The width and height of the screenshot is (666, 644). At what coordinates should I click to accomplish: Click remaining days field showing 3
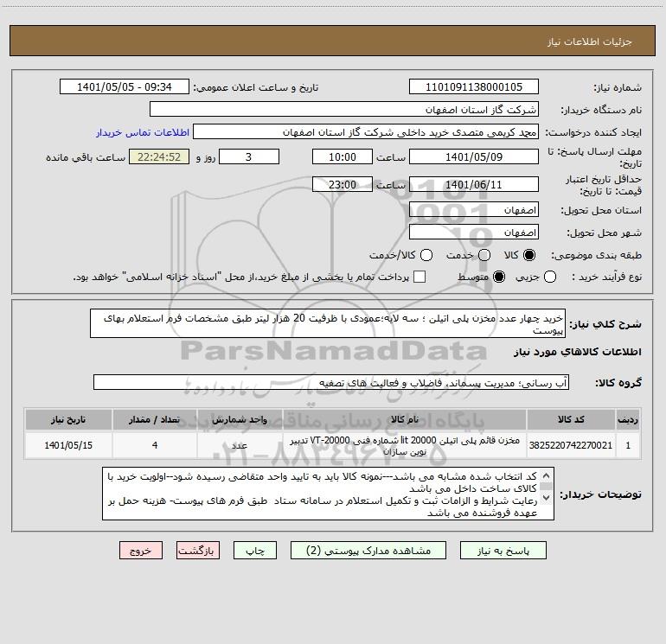(249, 156)
